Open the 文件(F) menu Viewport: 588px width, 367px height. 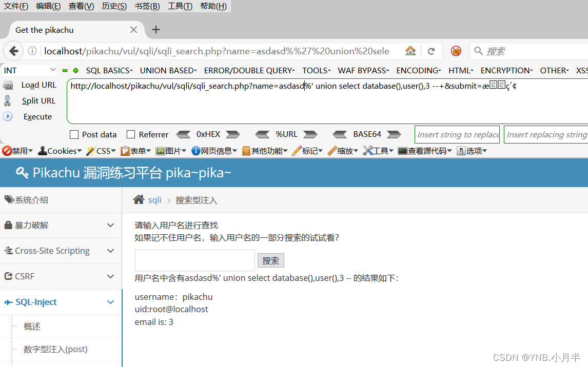coord(16,6)
